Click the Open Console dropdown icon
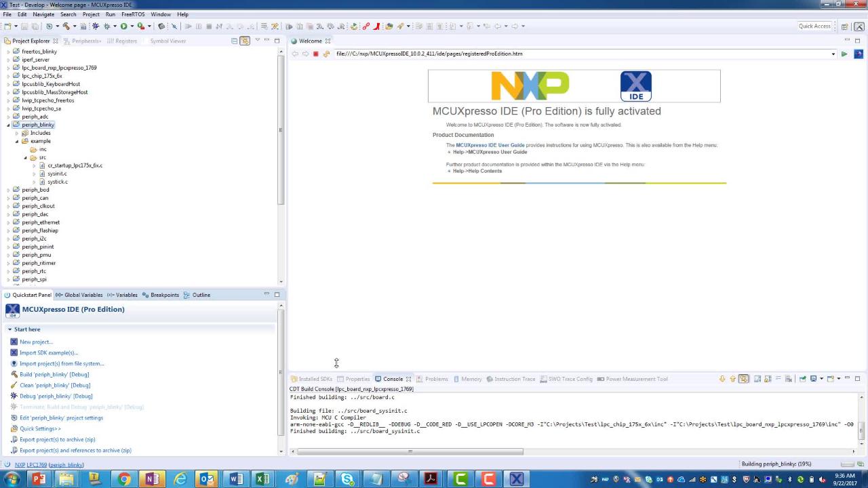This screenshot has width=868, height=488. [x=840, y=379]
